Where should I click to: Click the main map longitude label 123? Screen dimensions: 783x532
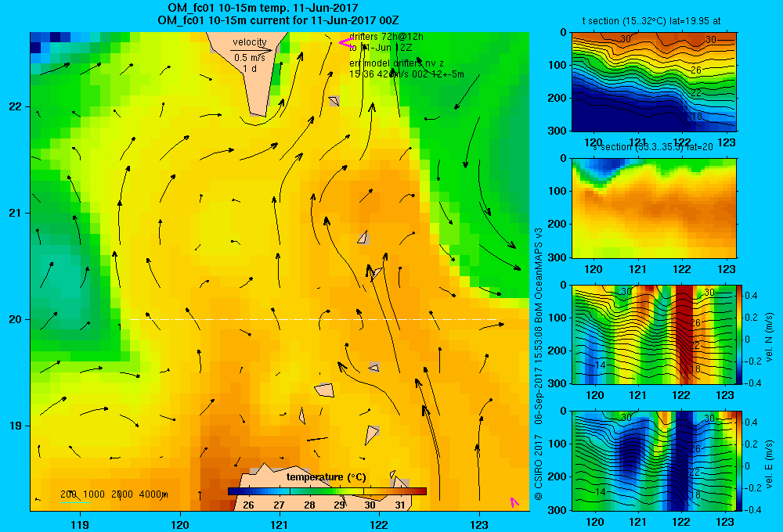pyautogui.click(x=479, y=524)
